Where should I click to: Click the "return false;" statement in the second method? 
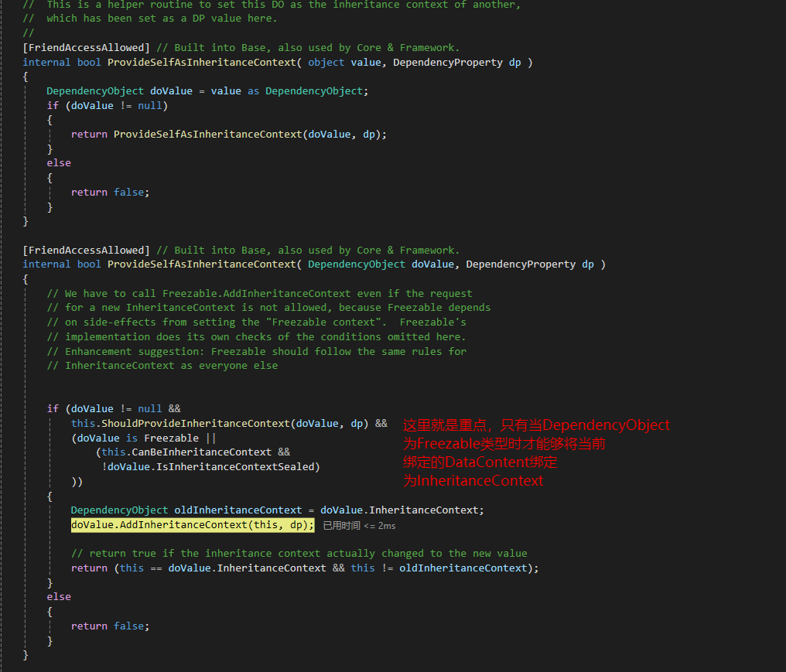111,626
